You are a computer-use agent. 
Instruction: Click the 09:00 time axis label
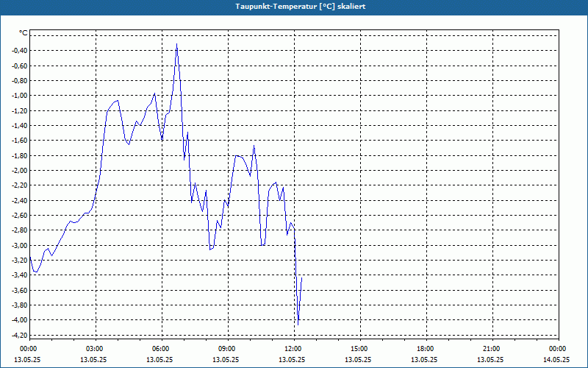(x=228, y=349)
